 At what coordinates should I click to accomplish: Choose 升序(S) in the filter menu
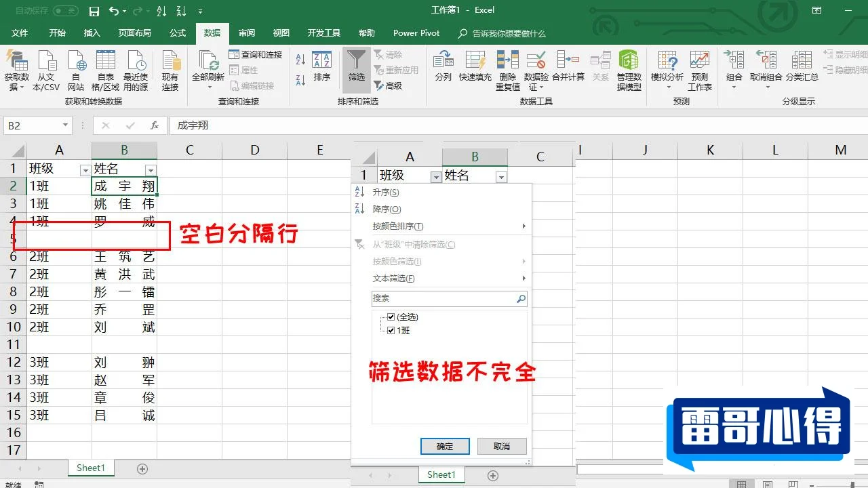[386, 192]
